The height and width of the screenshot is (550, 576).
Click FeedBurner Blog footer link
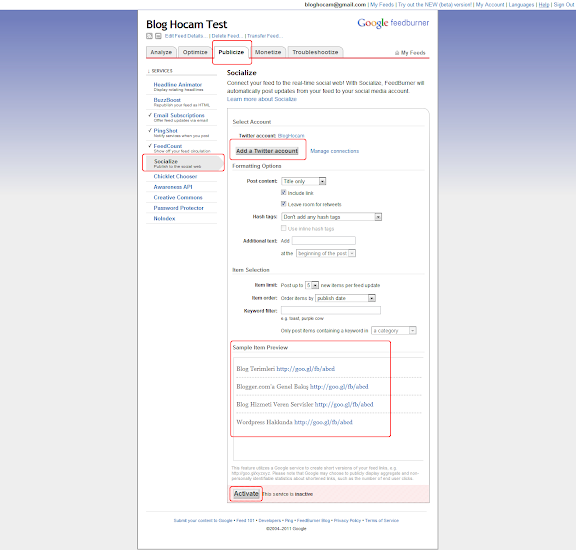pos(313,521)
